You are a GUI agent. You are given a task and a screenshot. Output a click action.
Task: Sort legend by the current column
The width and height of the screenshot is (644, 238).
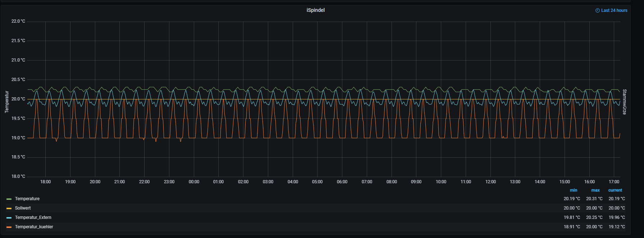[615, 190]
